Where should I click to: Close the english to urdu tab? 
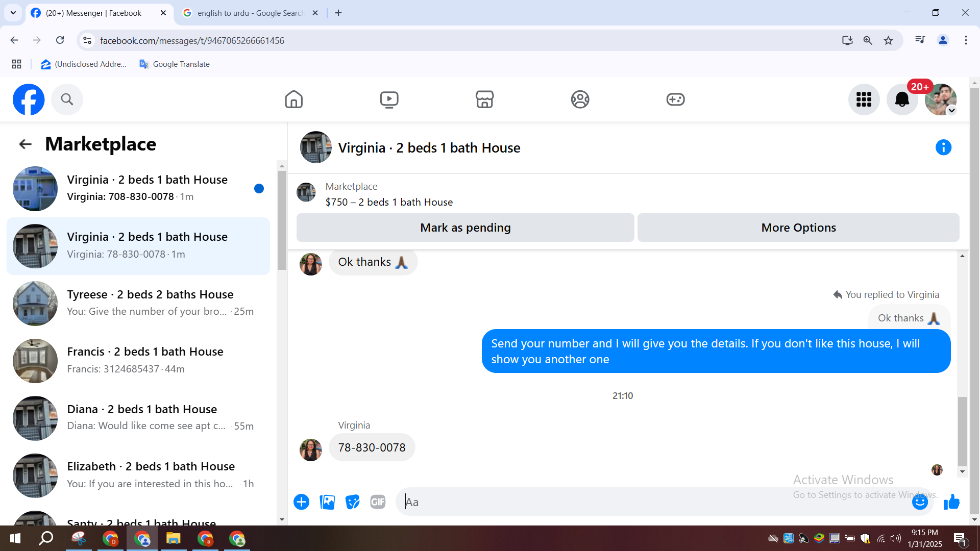pyautogui.click(x=315, y=13)
